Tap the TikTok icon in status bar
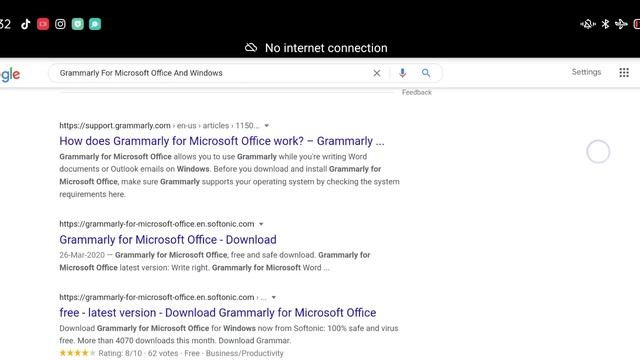Screen dimensions: 640x360 (26, 24)
